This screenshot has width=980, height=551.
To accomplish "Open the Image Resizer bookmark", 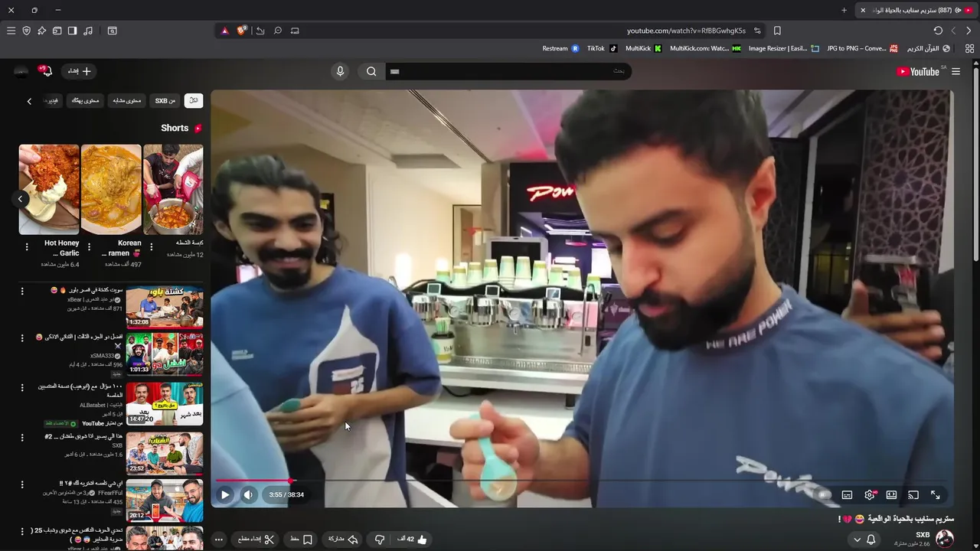I will tap(783, 48).
